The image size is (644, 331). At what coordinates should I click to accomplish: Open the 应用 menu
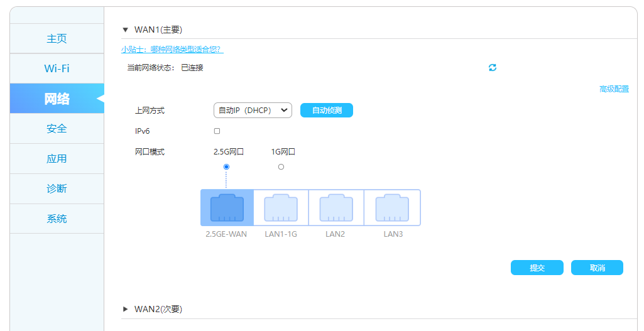pyautogui.click(x=57, y=158)
